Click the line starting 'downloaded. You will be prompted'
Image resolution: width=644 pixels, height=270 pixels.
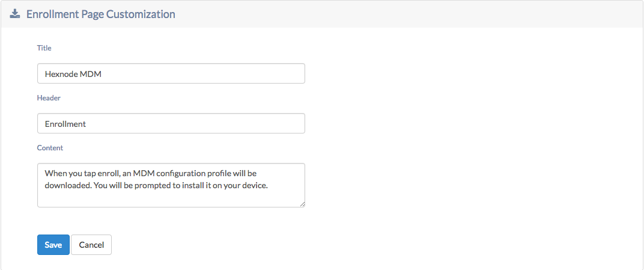point(156,186)
